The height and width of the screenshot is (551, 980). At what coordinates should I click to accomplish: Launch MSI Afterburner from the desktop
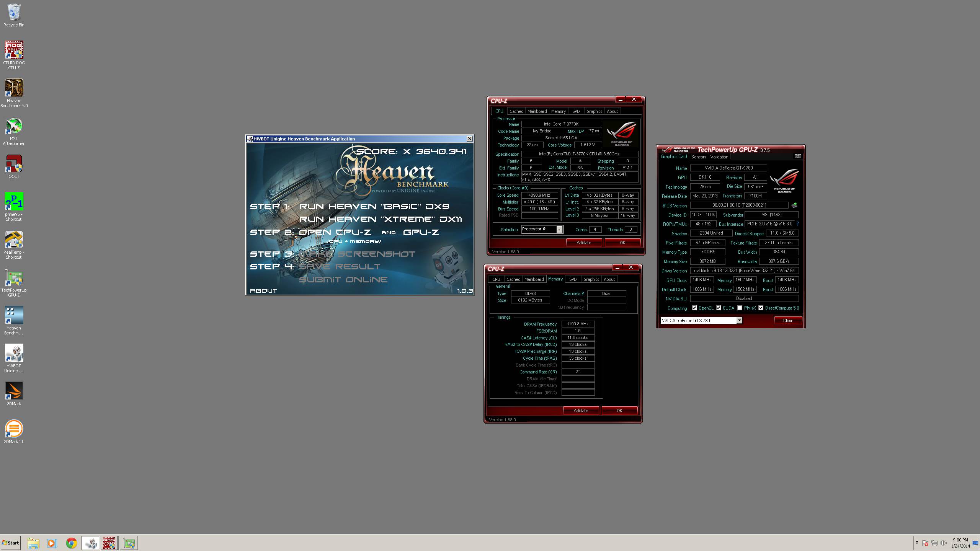[14, 131]
